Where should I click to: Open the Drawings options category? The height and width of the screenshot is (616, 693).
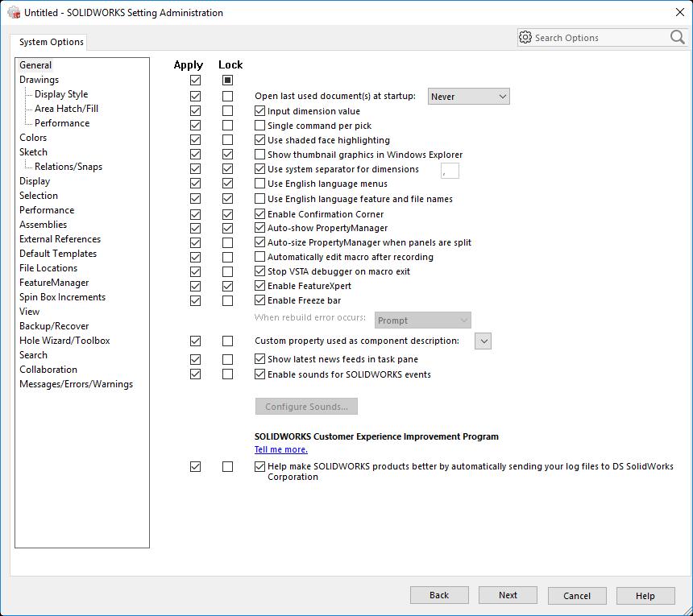pyautogui.click(x=39, y=80)
